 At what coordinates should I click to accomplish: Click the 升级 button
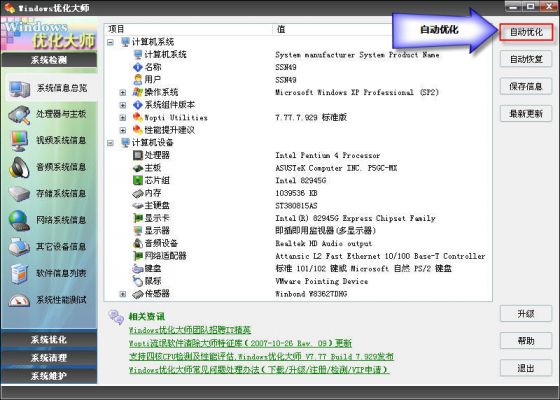(x=526, y=314)
